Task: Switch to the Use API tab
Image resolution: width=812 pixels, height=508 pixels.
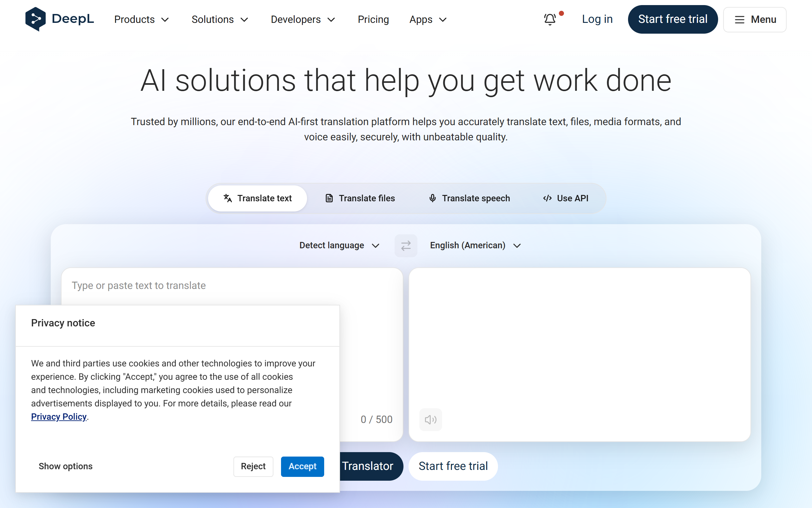Action: (566, 198)
